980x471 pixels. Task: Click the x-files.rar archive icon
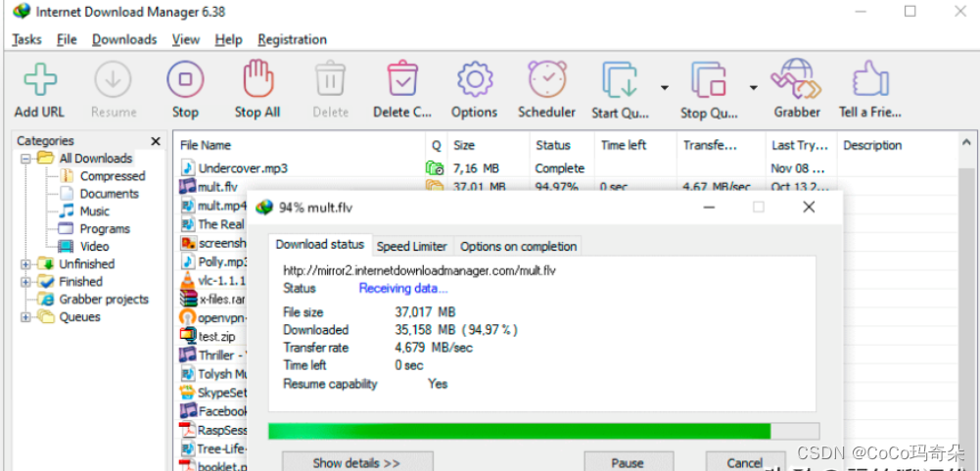tap(188, 299)
